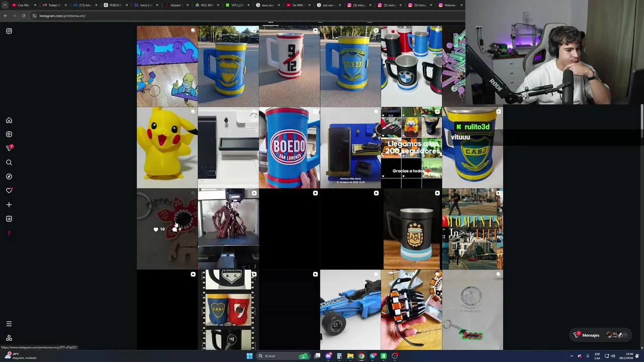Open the red flower keychain post
Image resolution: width=644 pixels, height=362 pixels.
(167, 229)
